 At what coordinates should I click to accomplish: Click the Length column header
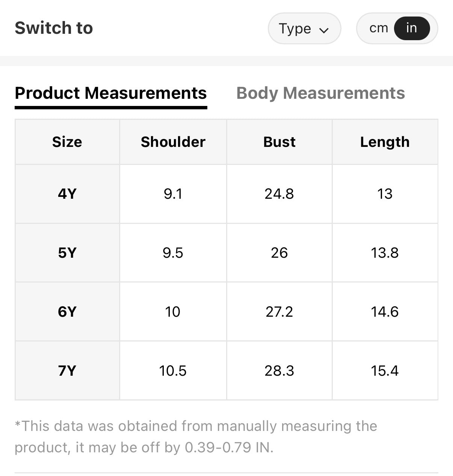(385, 142)
